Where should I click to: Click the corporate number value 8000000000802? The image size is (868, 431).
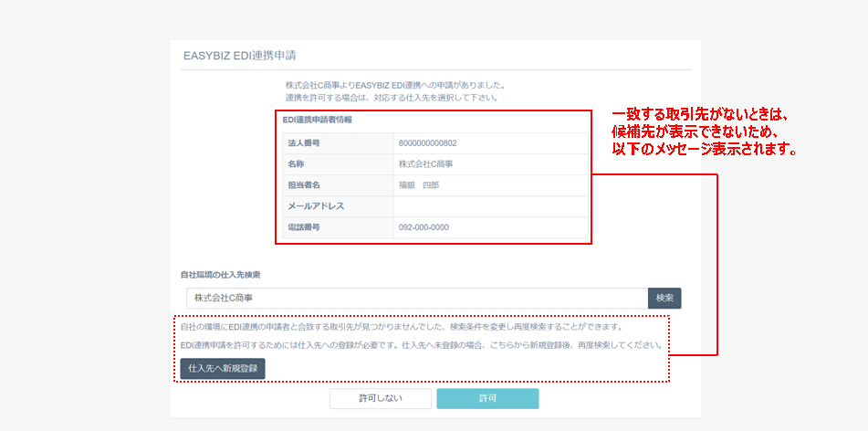tap(427, 143)
